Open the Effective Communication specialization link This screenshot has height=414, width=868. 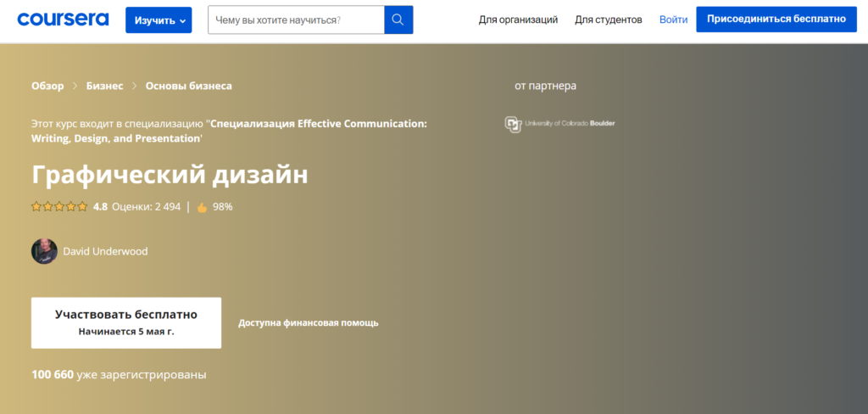(229, 131)
